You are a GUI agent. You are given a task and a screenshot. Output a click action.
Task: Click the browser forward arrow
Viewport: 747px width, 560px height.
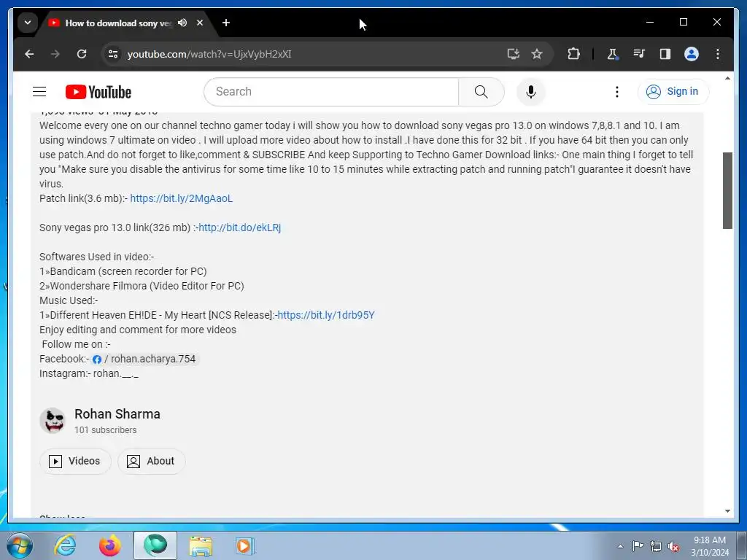[x=55, y=54]
